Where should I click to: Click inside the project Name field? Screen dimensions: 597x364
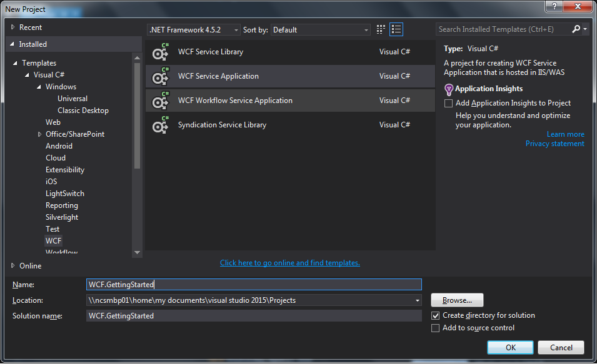[250, 284]
